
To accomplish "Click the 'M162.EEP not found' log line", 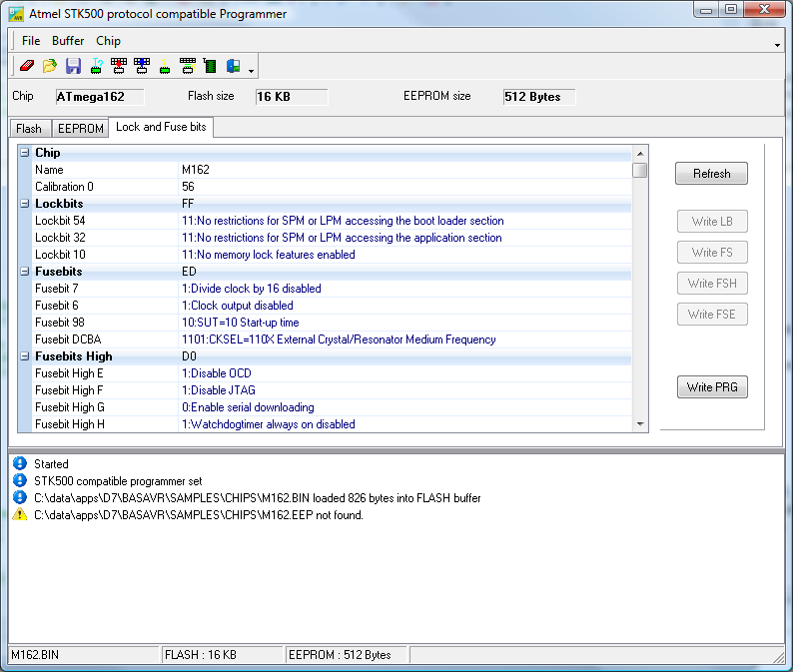I will tap(198, 515).
